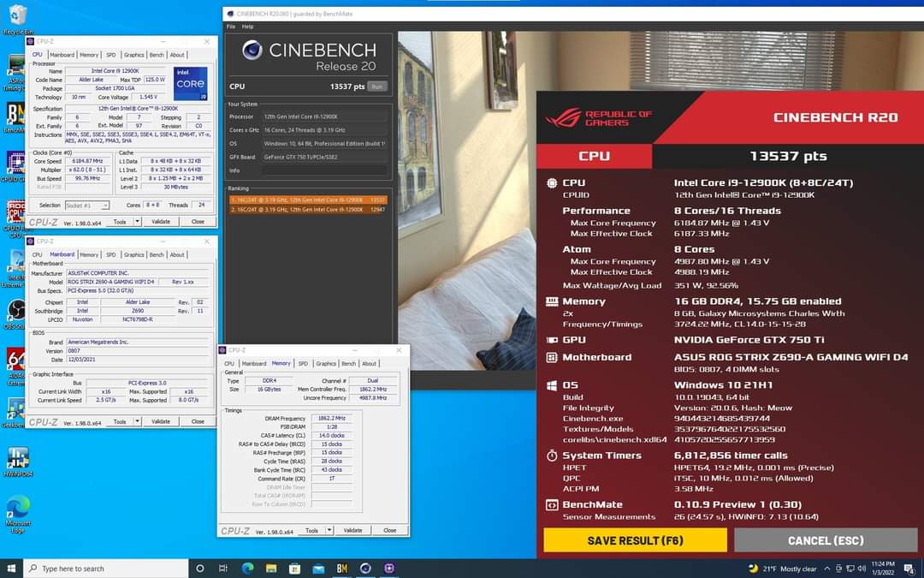924x578 pixels.
Task: Open Tools dropdown arrow in Memory tab window
Action: (x=329, y=530)
